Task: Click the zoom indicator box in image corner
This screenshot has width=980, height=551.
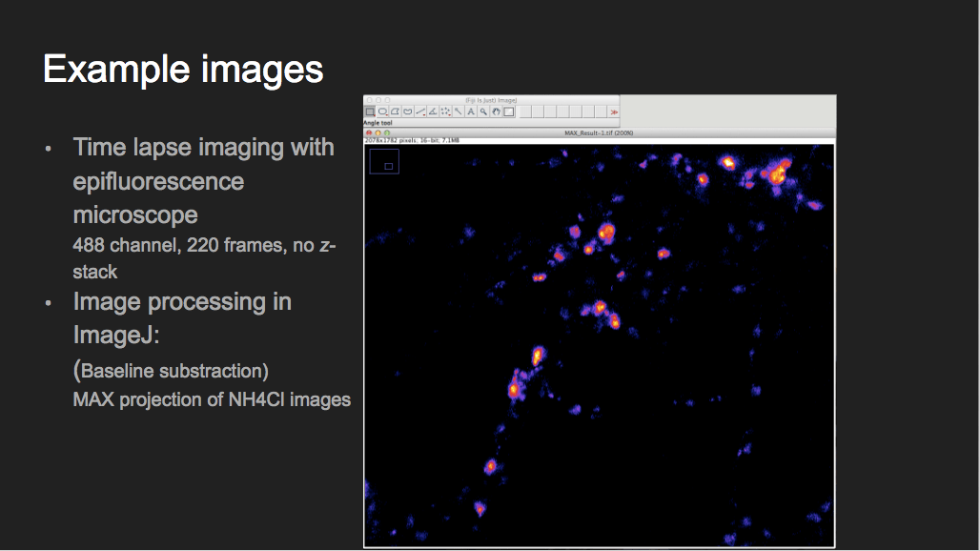Action: [x=384, y=161]
